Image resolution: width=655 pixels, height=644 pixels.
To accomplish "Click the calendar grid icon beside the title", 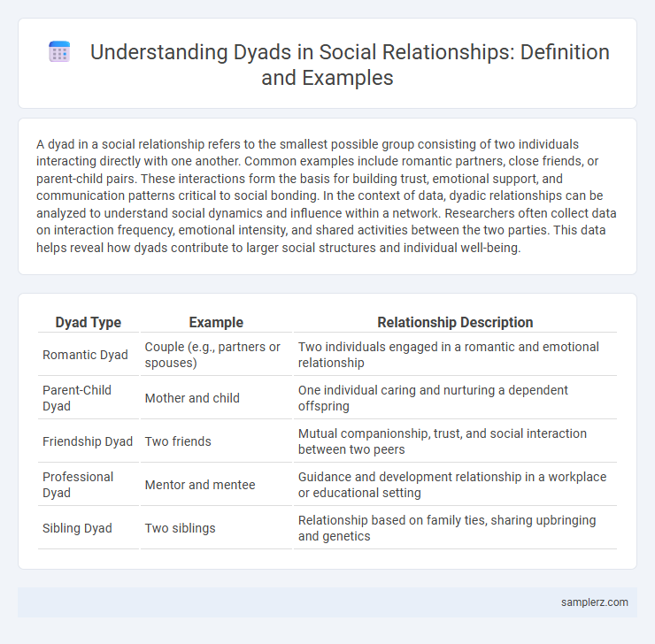I will pos(59,52).
